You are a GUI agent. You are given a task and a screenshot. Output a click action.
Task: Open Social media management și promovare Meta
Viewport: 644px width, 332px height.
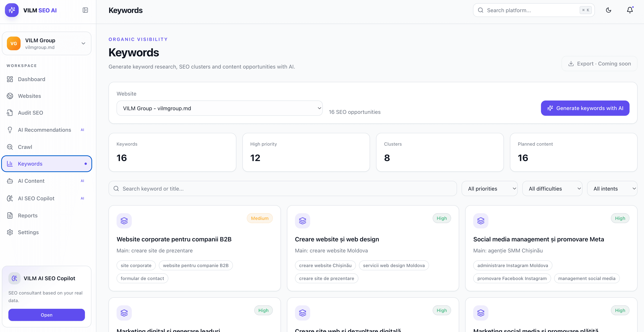539,239
